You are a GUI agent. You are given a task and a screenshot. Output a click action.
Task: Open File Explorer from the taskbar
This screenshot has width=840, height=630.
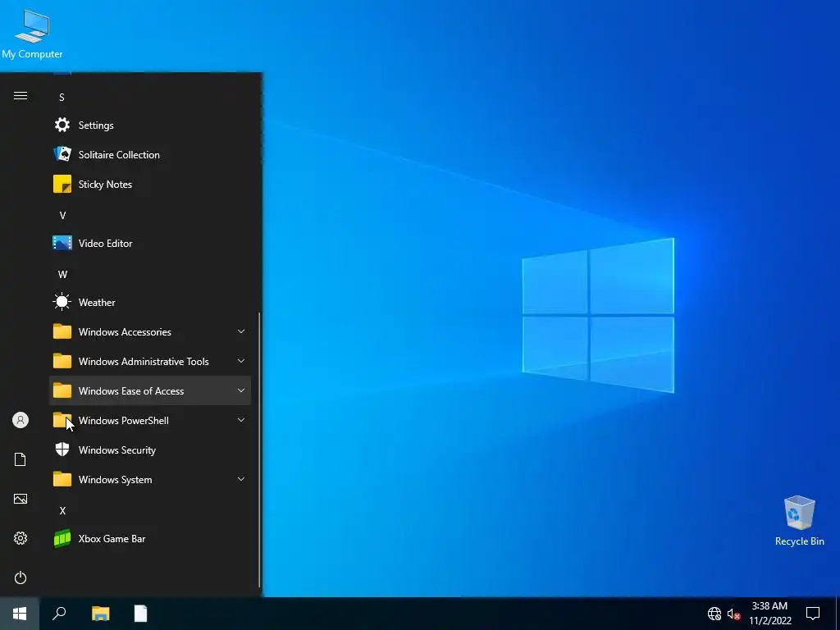[x=101, y=614]
